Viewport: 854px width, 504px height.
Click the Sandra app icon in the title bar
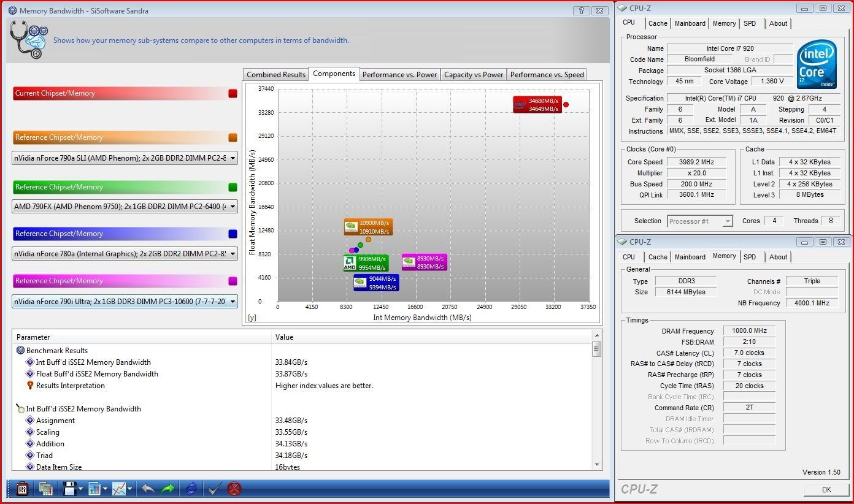pos(12,10)
